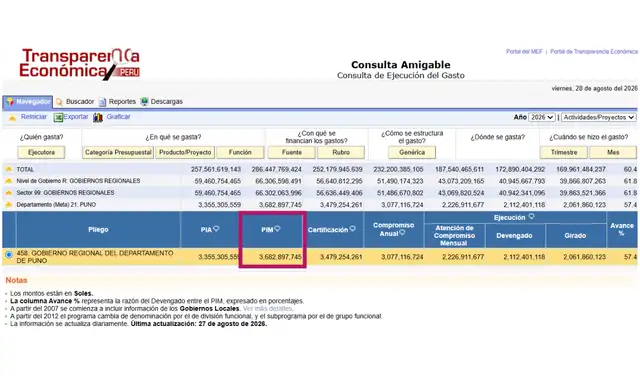Click the Graficar chart icon
The image size is (640, 376).
tap(98, 118)
